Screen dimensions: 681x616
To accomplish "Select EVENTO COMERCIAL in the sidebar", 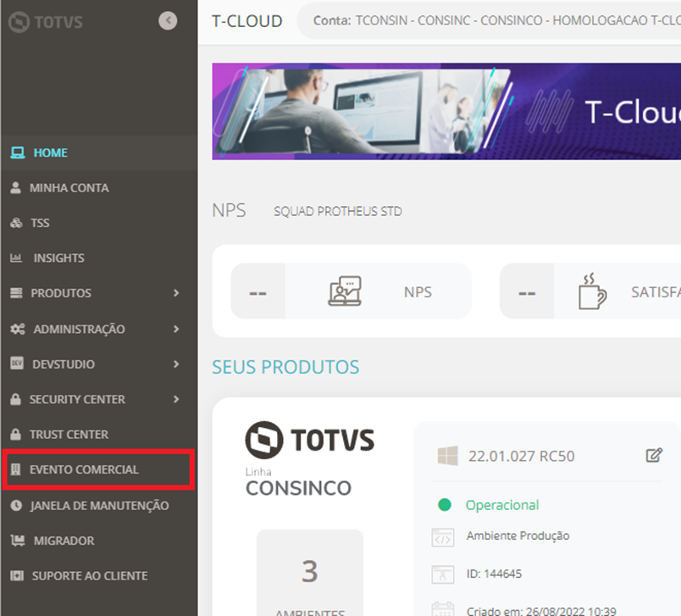I will tap(99, 469).
